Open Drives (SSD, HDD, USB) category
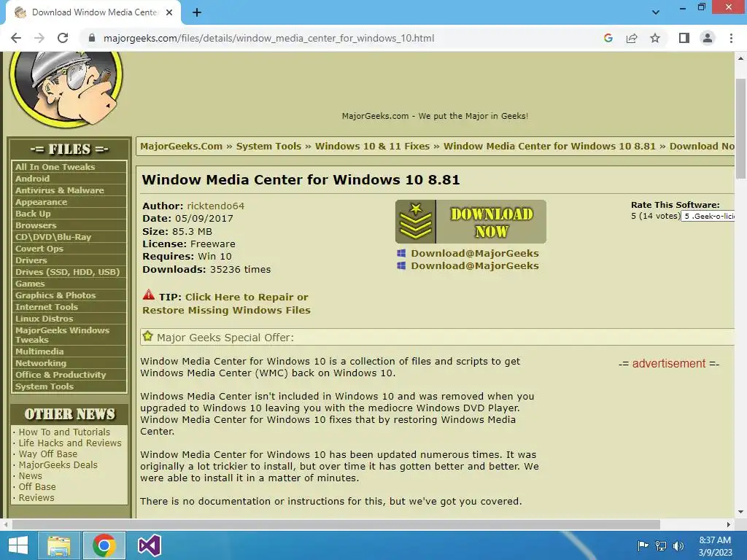This screenshot has height=560, width=747. point(67,272)
